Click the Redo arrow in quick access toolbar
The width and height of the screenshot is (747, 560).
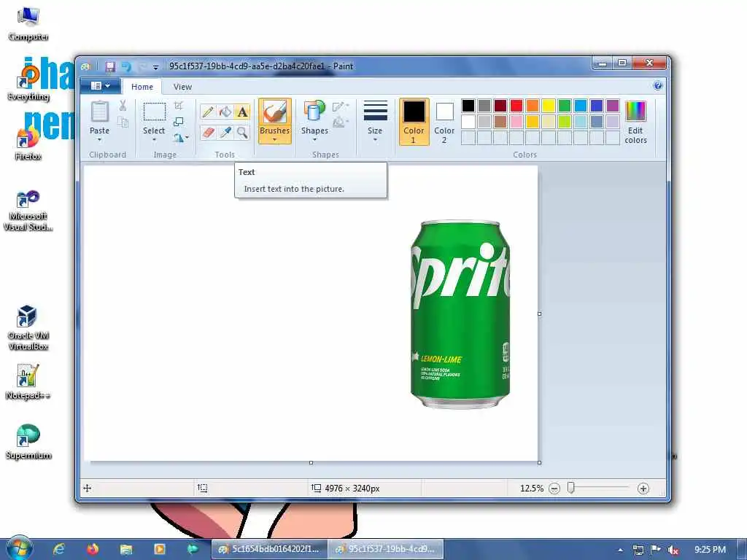point(142,66)
